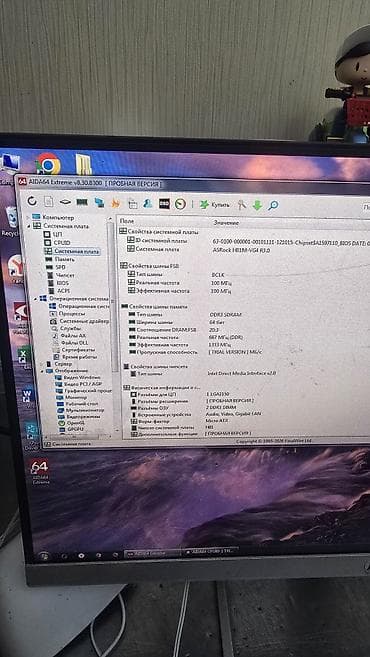Click the Refresh toolbar icon in AIDA64
The width and height of the screenshot is (370, 657).
[x=32, y=201]
